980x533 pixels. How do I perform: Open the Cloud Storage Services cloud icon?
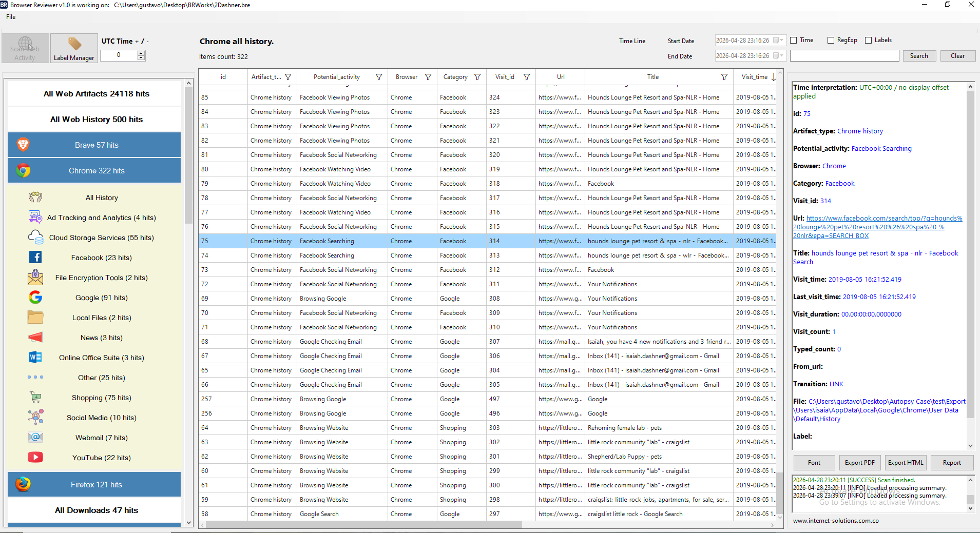tap(35, 238)
